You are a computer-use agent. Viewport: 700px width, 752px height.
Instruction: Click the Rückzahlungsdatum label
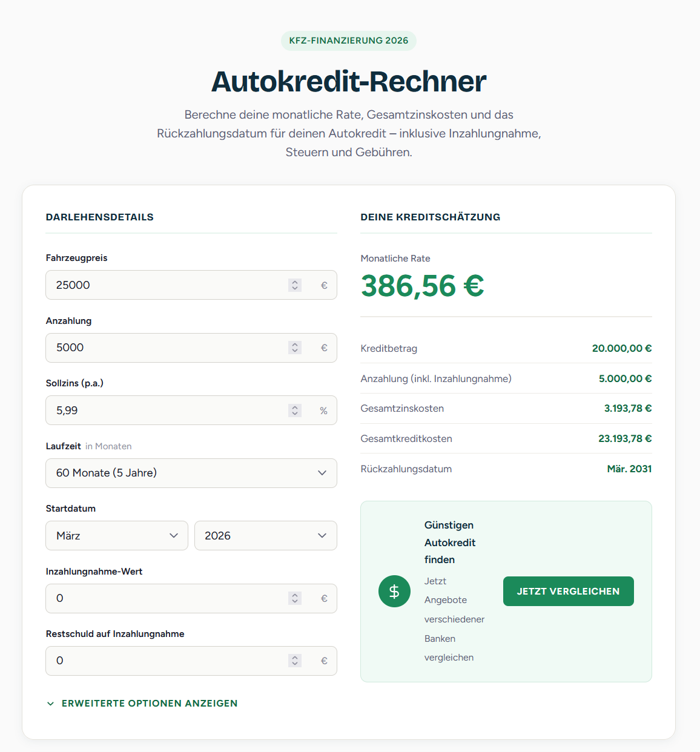pyautogui.click(x=406, y=469)
